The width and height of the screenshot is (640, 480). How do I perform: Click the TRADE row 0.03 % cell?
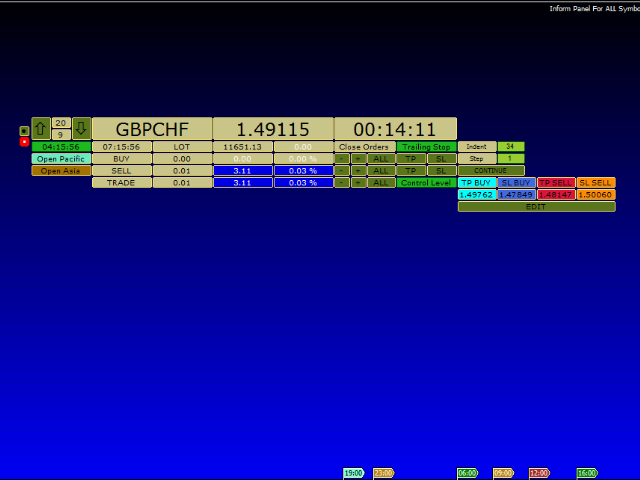(x=303, y=183)
